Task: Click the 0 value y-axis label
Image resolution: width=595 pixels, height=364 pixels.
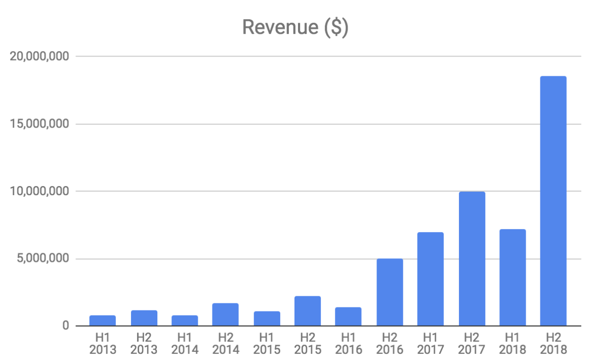Action: pos(65,326)
